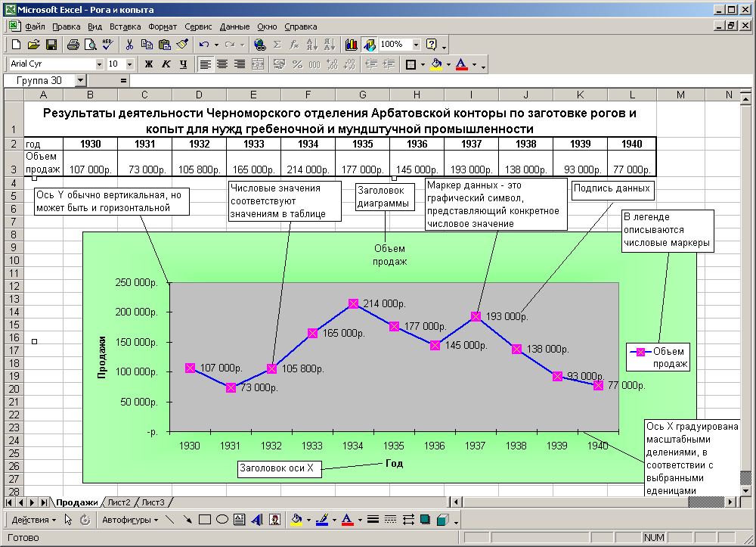The width and height of the screenshot is (756, 547).
Task: Toggle Select Objects pointer tool
Action: coord(68,520)
